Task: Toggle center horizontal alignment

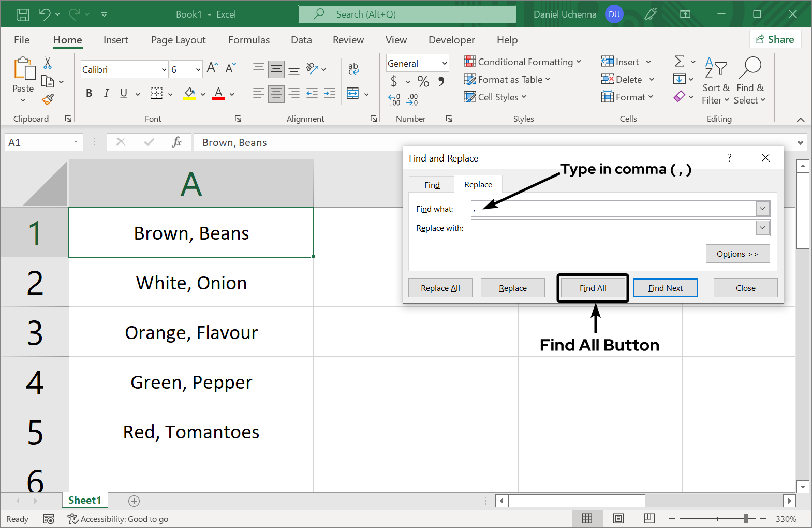Action: (276, 94)
